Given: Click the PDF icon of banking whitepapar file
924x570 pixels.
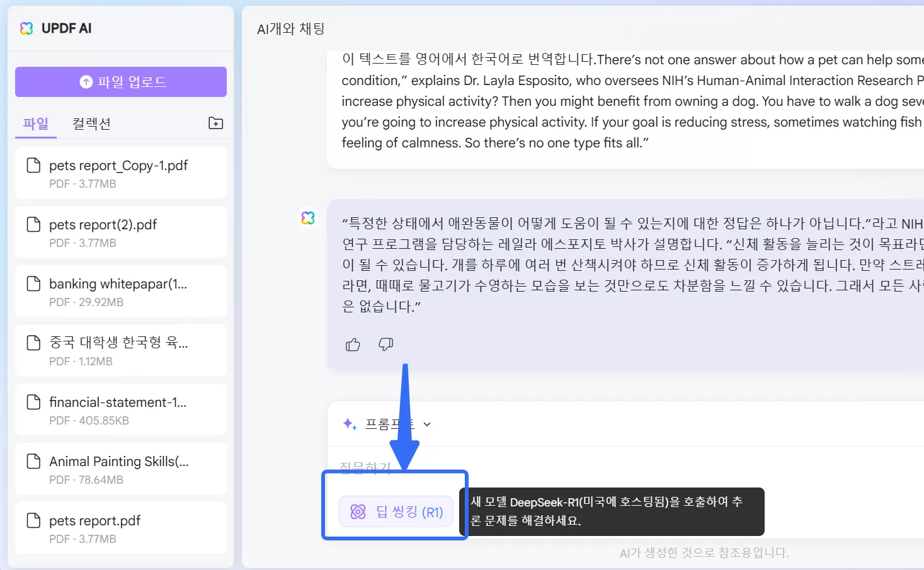Looking at the screenshot, I should click(x=33, y=283).
